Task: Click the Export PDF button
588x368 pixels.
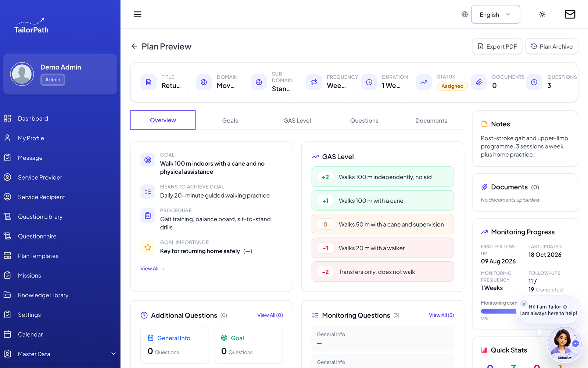Action: click(497, 46)
